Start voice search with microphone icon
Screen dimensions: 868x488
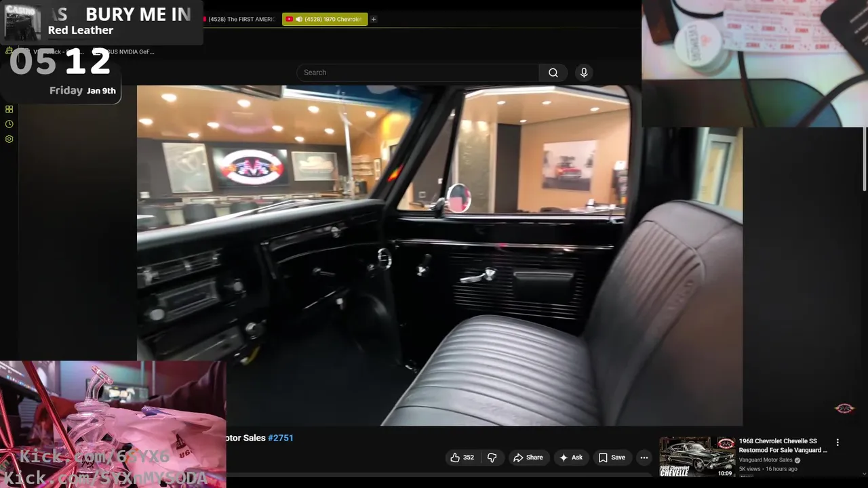(584, 73)
